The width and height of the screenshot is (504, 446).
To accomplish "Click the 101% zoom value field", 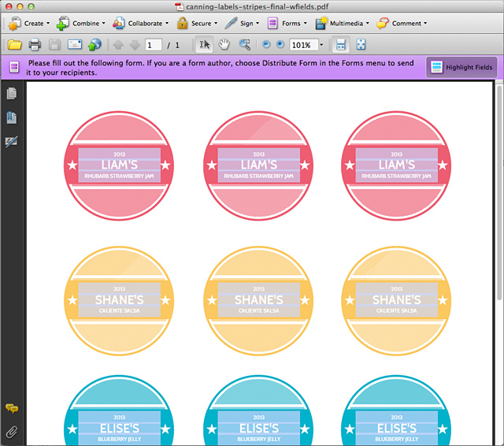I will click(304, 45).
